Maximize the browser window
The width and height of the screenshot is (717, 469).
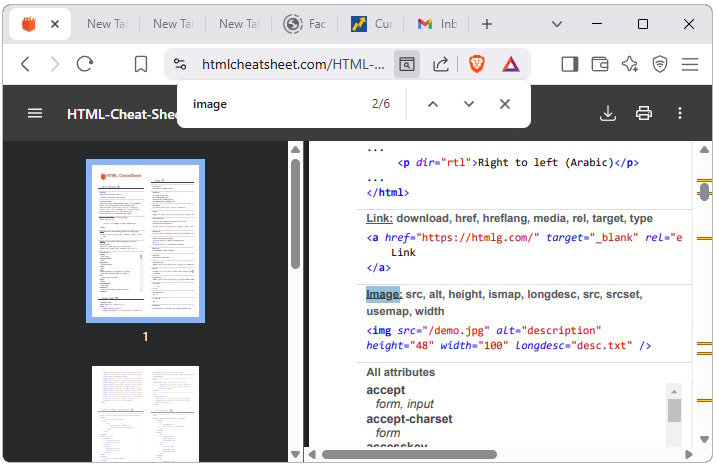click(x=643, y=24)
